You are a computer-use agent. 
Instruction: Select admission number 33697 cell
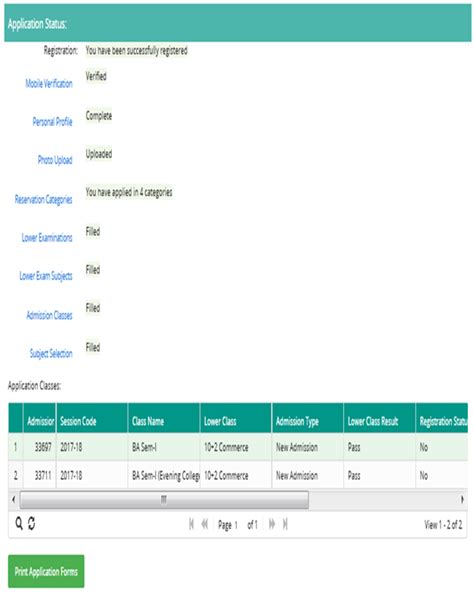click(x=40, y=447)
